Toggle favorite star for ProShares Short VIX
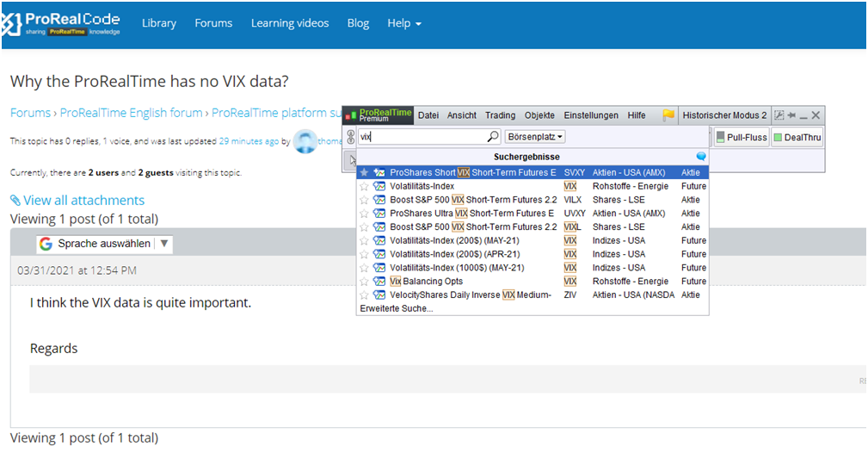The height and width of the screenshot is (465, 868). (364, 173)
